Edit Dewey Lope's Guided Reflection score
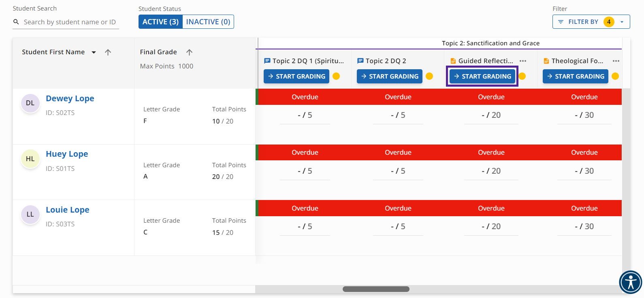644x298 pixels. click(x=491, y=115)
